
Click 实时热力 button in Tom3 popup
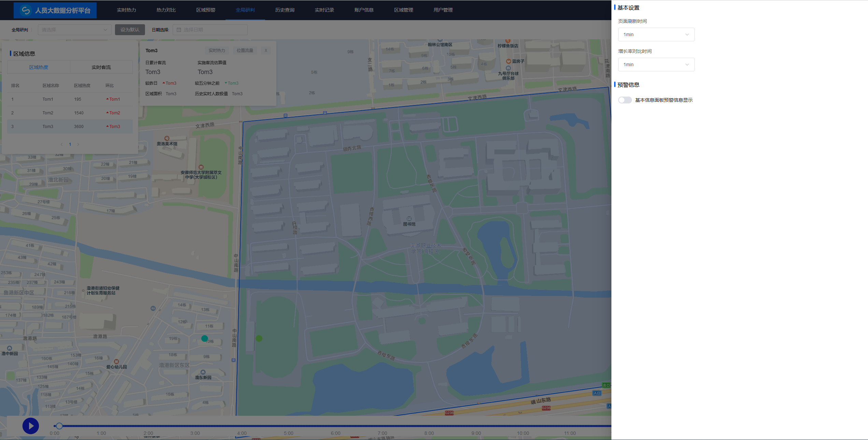point(217,51)
